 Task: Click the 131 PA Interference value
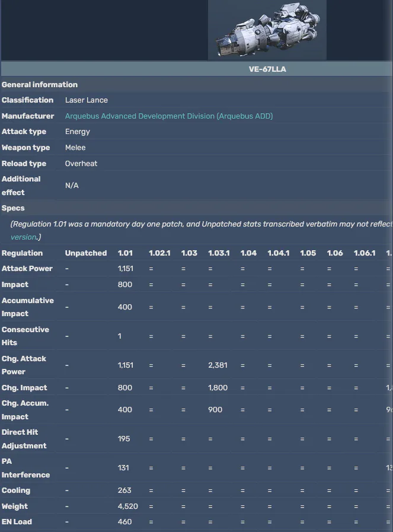point(123,468)
